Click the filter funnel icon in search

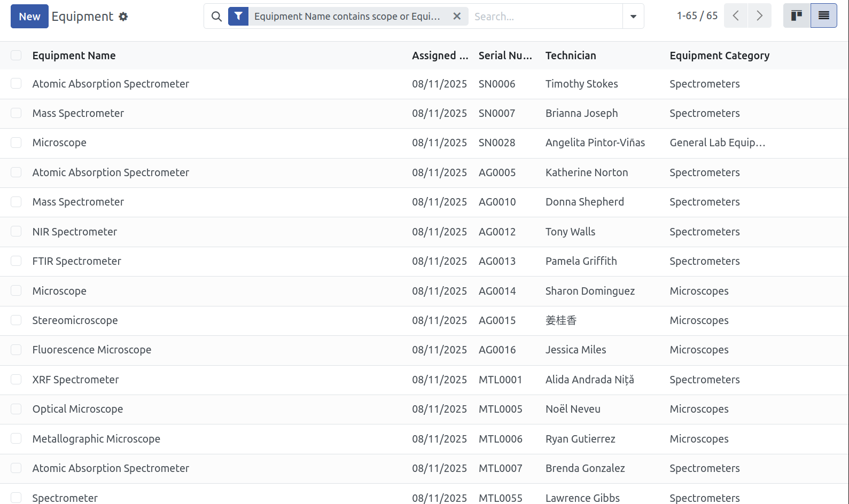pyautogui.click(x=238, y=17)
